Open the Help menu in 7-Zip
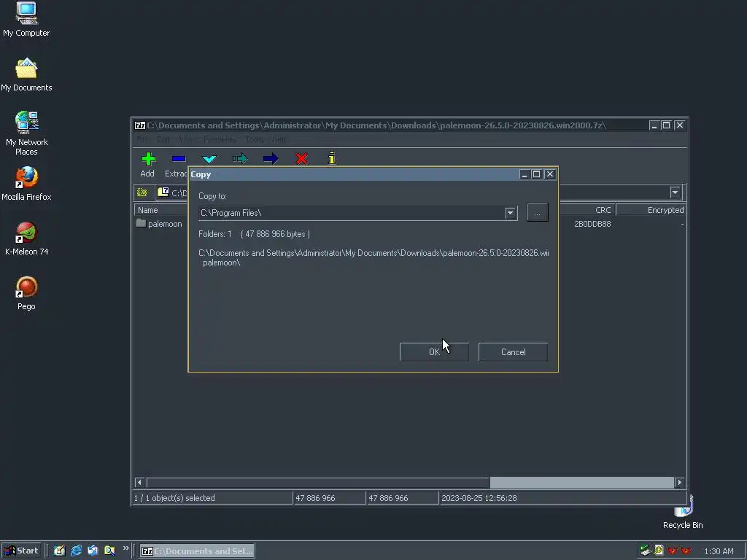The height and width of the screenshot is (560, 747). (279, 139)
